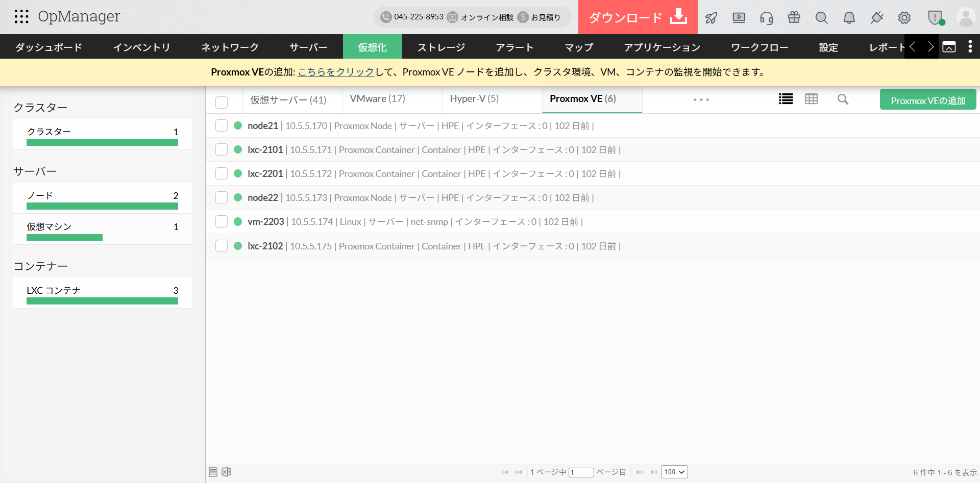Click the headset support icon
This screenshot has height=483, width=980.
[766, 18]
